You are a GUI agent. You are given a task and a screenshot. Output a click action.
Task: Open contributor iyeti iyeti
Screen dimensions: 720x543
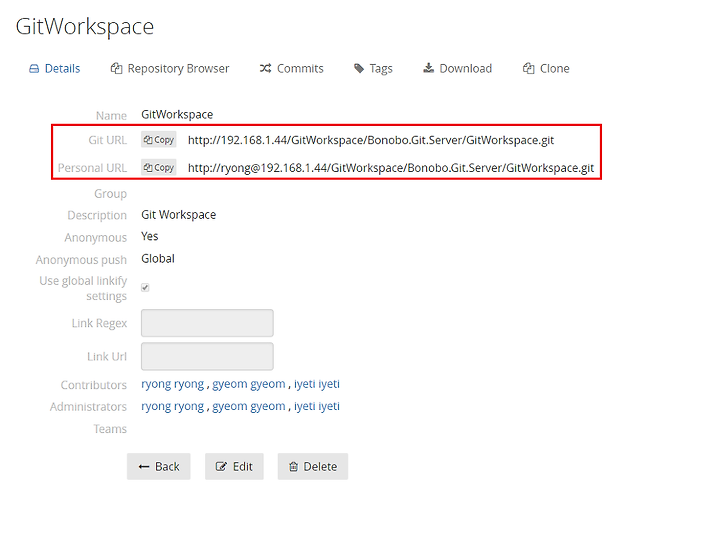tap(317, 384)
